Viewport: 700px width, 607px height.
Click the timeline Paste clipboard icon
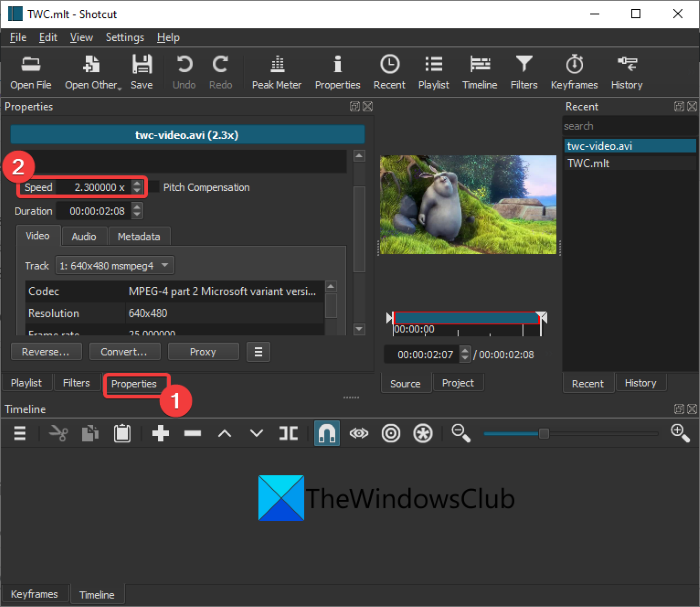pyautogui.click(x=122, y=433)
